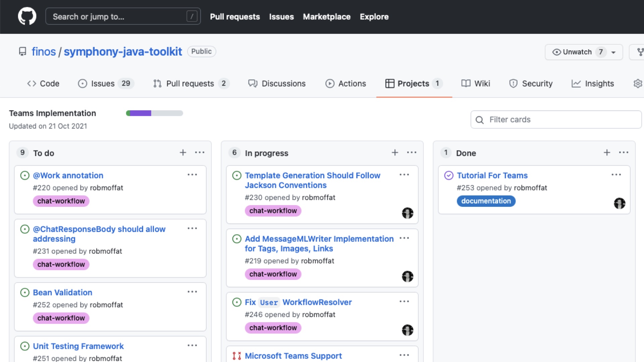
Task: Click issue icon on Template Generation card
Action: click(237, 175)
